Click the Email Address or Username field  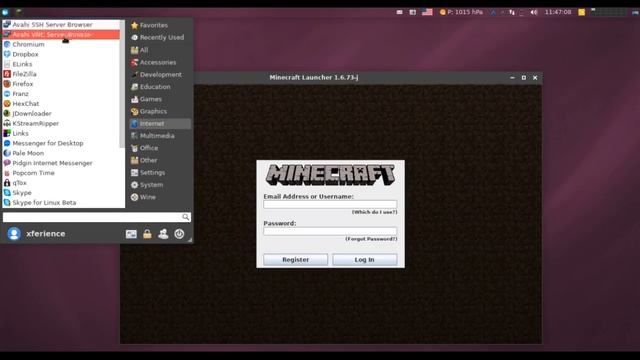(x=330, y=204)
